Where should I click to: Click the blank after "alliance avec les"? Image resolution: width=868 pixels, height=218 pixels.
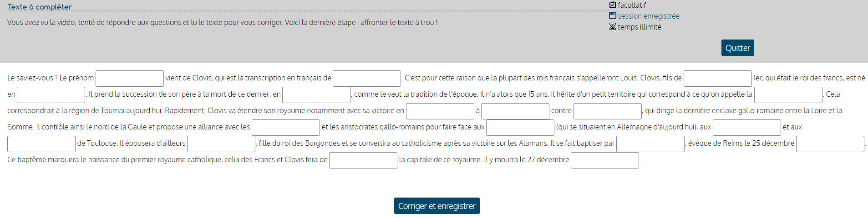(x=286, y=128)
